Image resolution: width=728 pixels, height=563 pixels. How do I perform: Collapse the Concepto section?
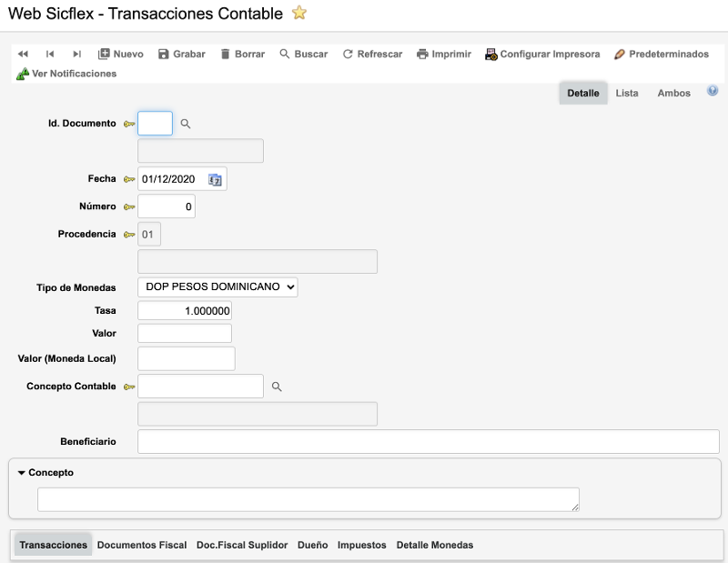tap(22, 473)
